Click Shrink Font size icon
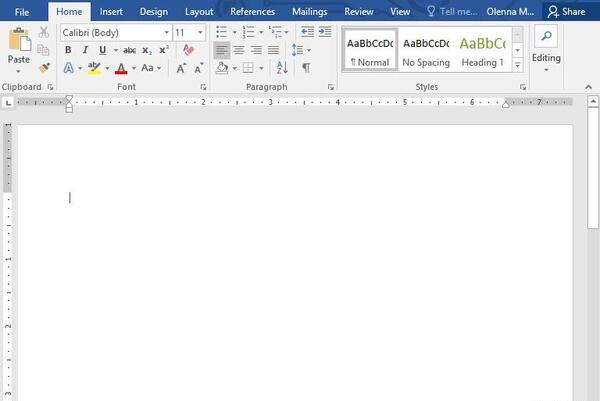 (x=199, y=68)
